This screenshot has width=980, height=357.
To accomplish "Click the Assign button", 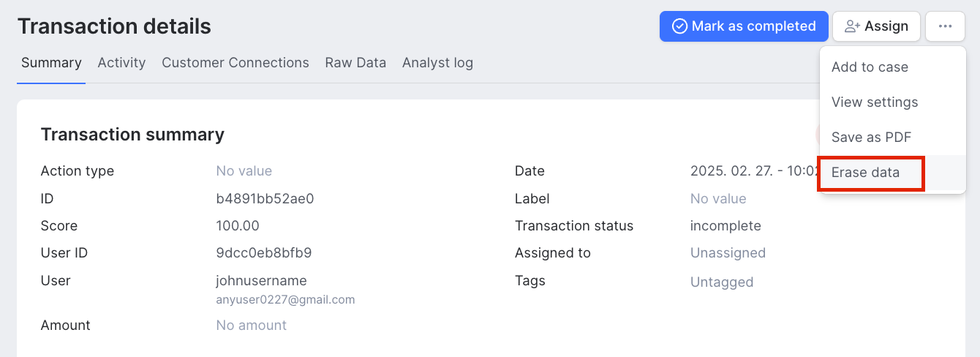I will coord(876,26).
